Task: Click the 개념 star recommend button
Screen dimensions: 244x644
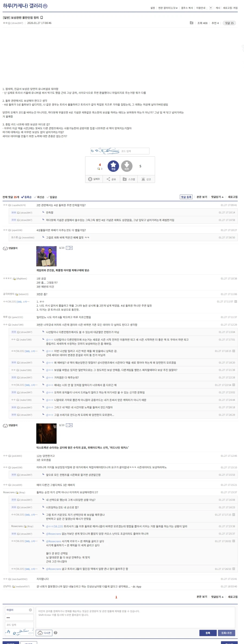Action: tap(113, 166)
